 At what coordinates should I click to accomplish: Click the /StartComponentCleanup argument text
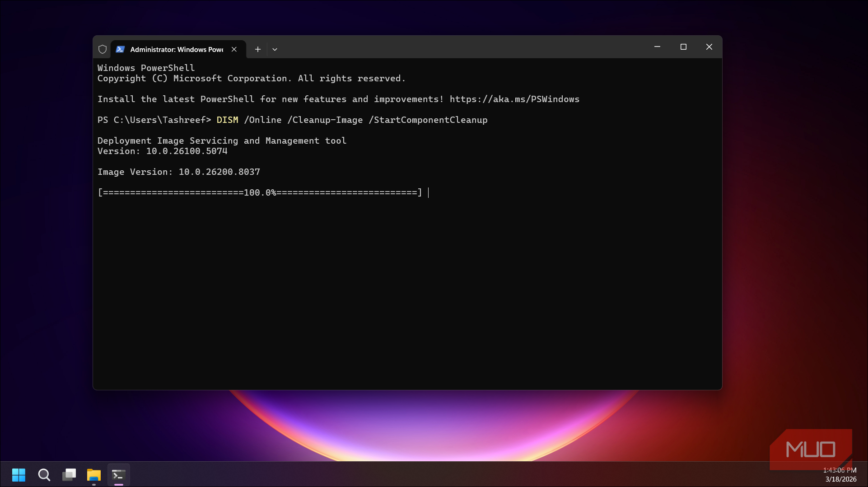click(428, 120)
